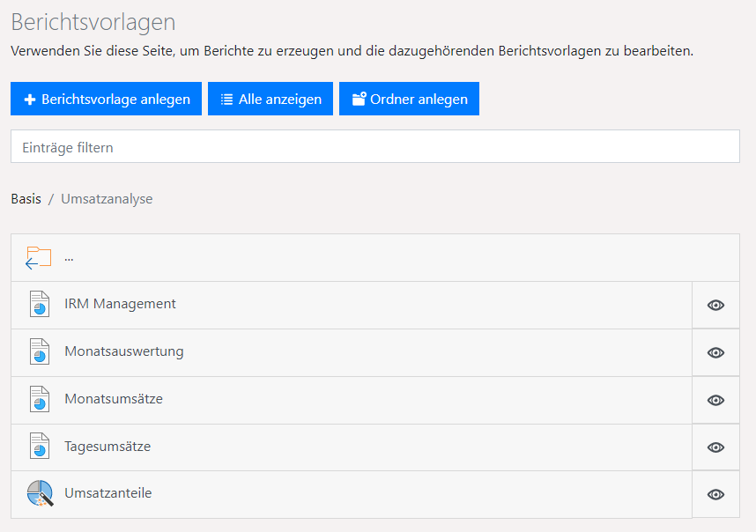The width and height of the screenshot is (756, 532).
Task: View Tagesumsätze with the eye icon
Action: click(715, 447)
